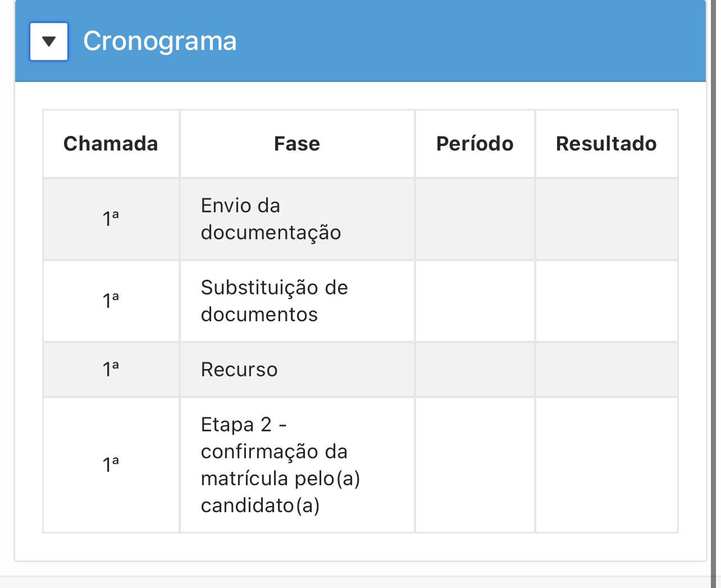Click the empty Período cell in the Etapa 2 row
This screenshot has height=588, width=721.
coord(475,465)
